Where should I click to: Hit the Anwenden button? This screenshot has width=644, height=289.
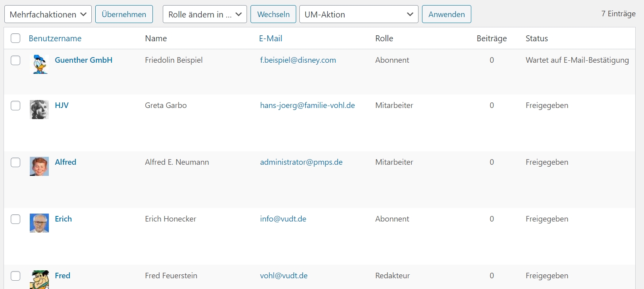(446, 14)
